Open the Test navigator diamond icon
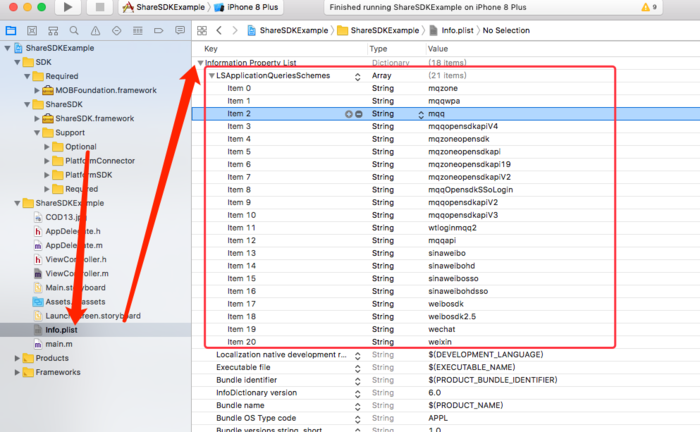The height and width of the screenshot is (432, 700). point(117,30)
